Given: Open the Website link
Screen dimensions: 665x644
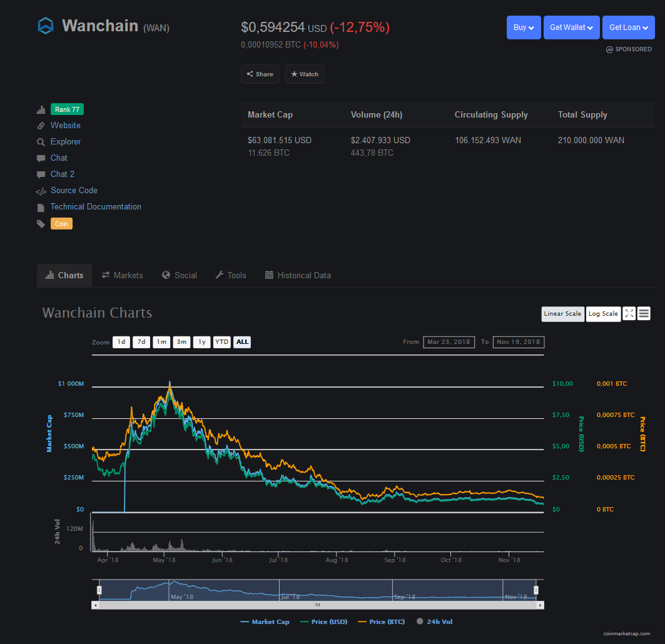Looking at the screenshot, I should tap(65, 126).
